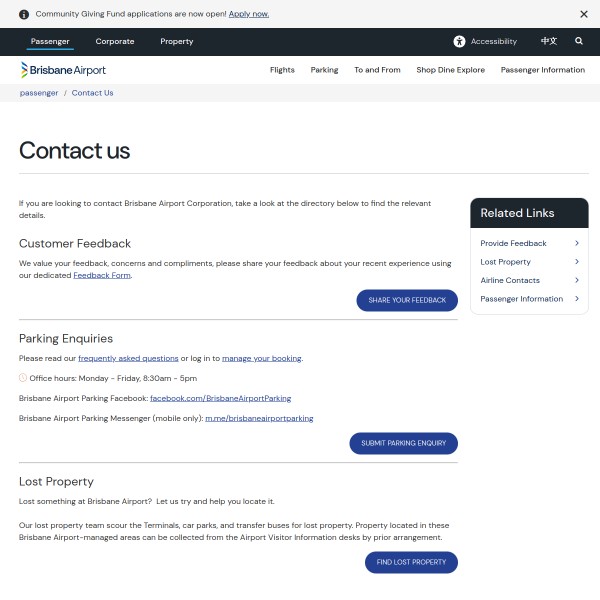Viewport: 600px width, 600px height.
Task: Open the Shop Dine Explore menu
Action: click(450, 70)
